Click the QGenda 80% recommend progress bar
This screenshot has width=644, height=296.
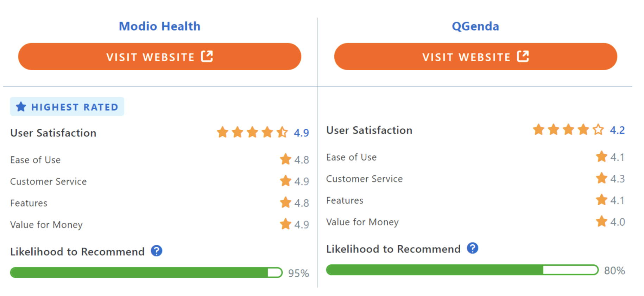(x=462, y=270)
